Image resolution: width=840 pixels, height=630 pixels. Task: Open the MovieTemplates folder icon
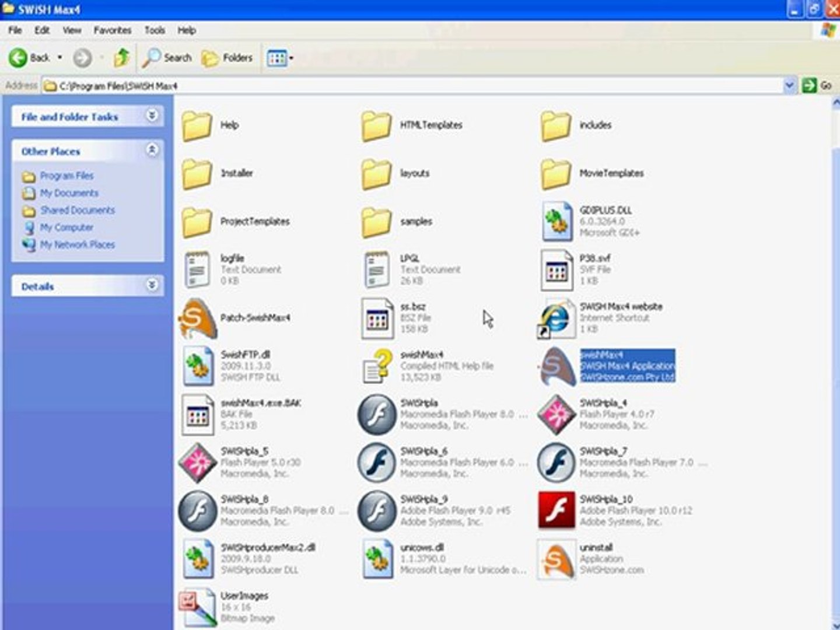[556, 173]
